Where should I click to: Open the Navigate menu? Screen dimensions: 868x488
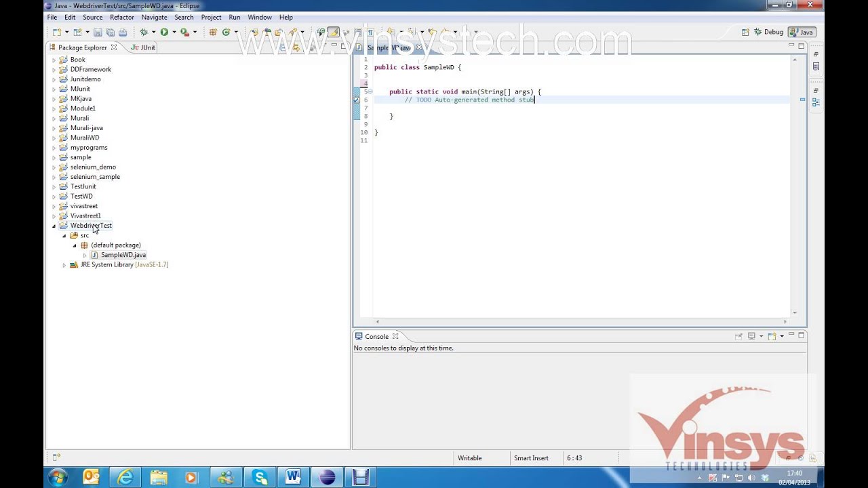pos(154,17)
